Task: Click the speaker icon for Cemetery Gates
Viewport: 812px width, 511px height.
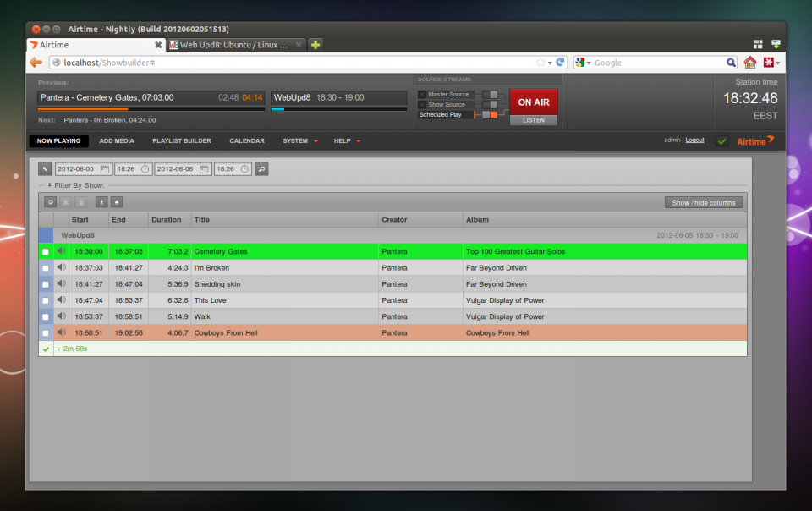Action: [x=61, y=251]
